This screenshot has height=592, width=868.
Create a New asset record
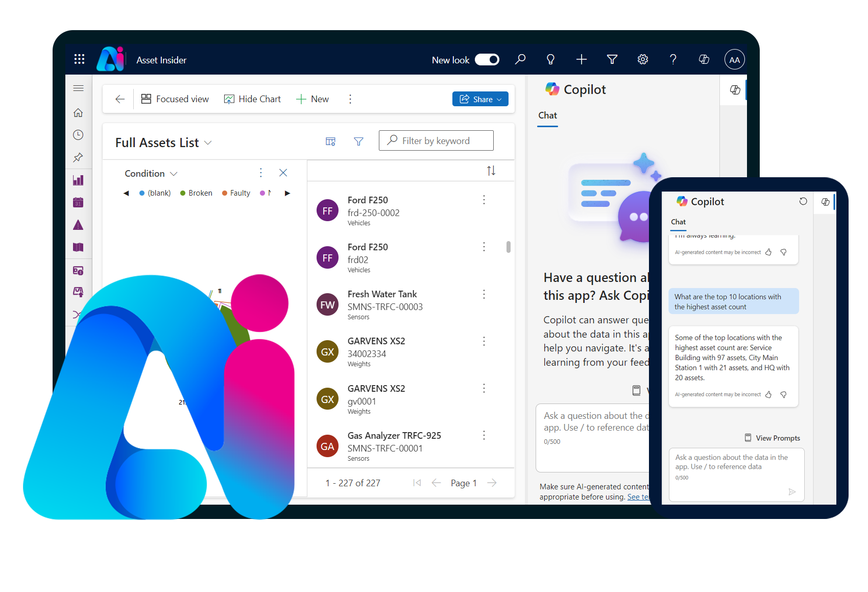[x=312, y=99]
